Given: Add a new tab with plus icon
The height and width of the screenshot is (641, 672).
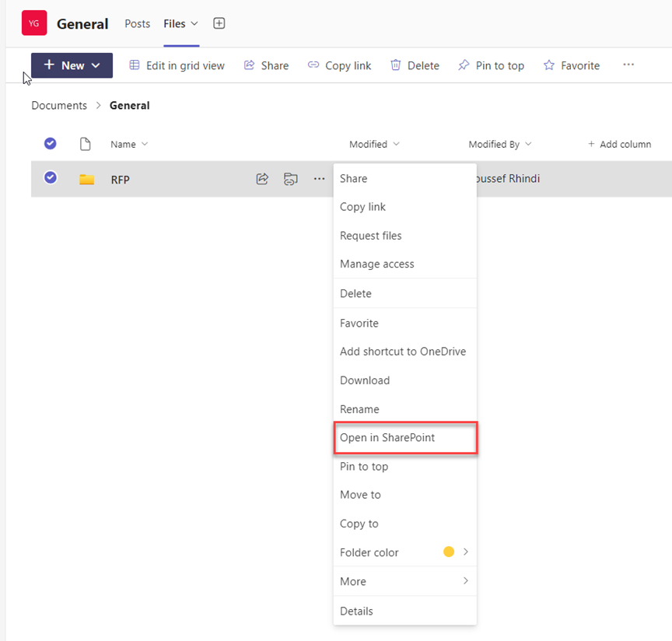Looking at the screenshot, I should point(219,23).
